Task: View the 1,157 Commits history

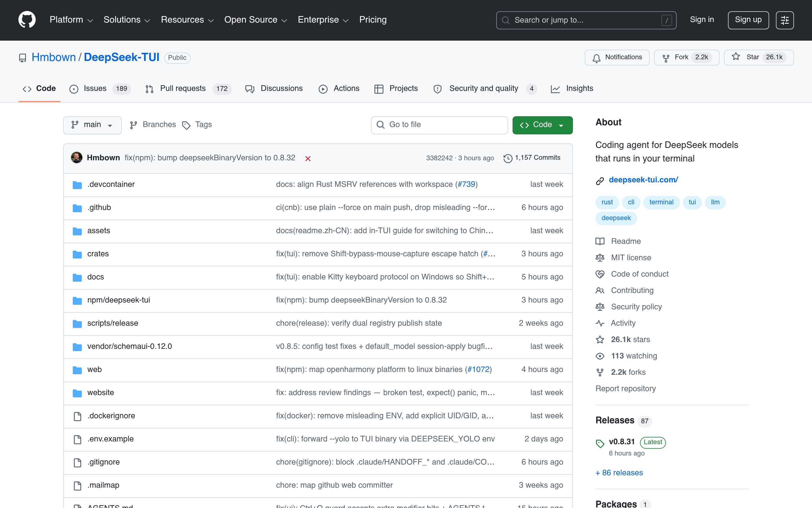Action: click(x=532, y=158)
